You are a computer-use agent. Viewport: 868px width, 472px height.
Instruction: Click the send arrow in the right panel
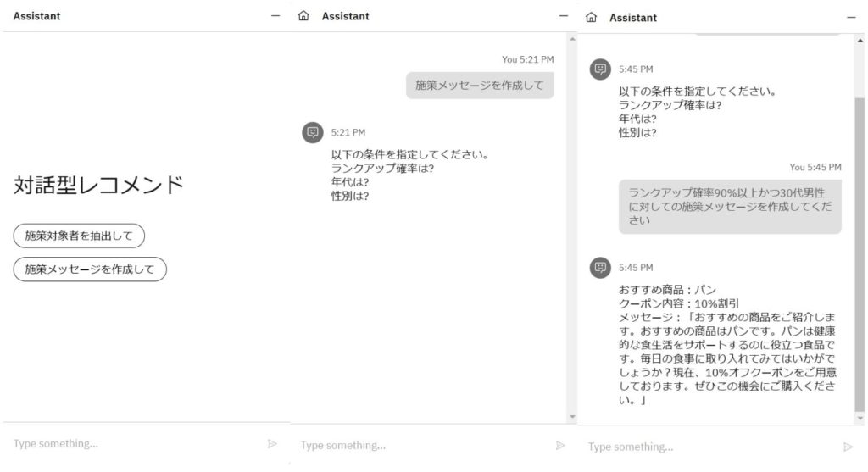(848, 447)
